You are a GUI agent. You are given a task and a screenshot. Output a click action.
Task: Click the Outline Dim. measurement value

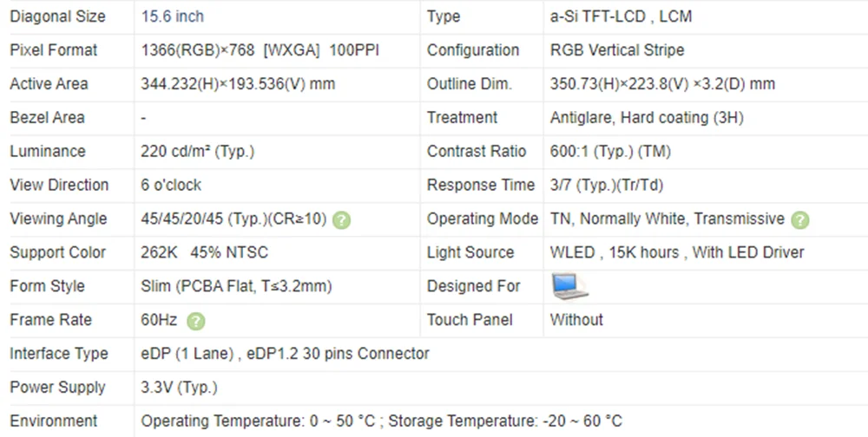click(x=662, y=84)
